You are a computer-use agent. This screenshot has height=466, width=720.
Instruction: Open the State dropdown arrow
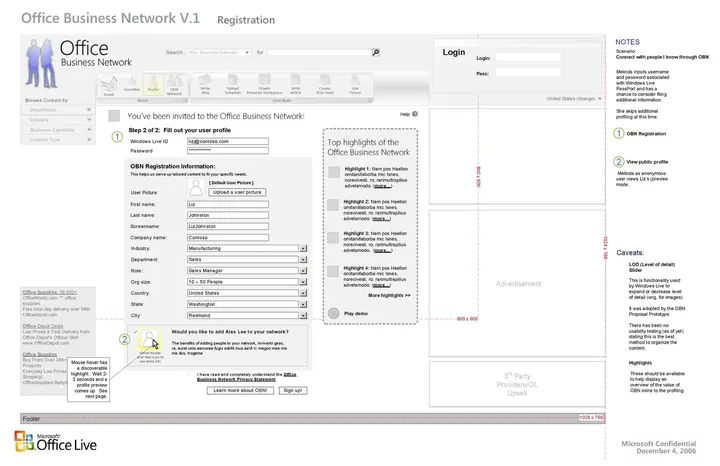point(303,304)
